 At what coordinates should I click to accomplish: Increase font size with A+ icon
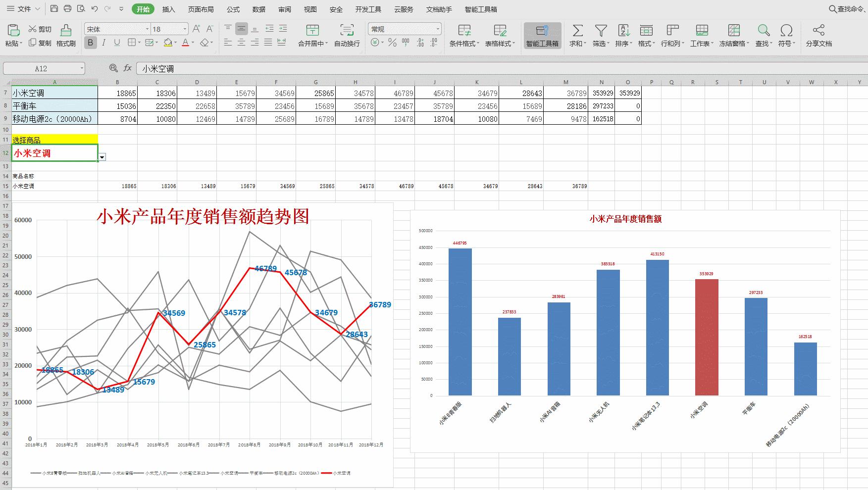[197, 29]
